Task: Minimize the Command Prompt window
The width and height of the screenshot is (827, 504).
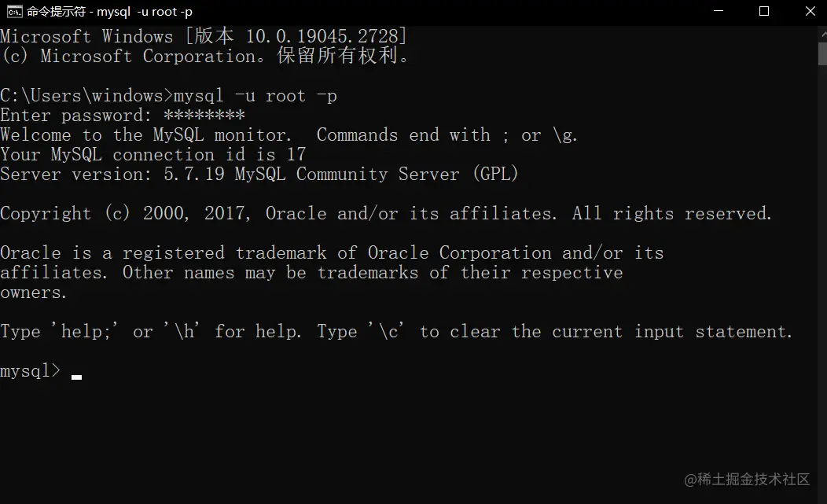Action: tap(717, 11)
